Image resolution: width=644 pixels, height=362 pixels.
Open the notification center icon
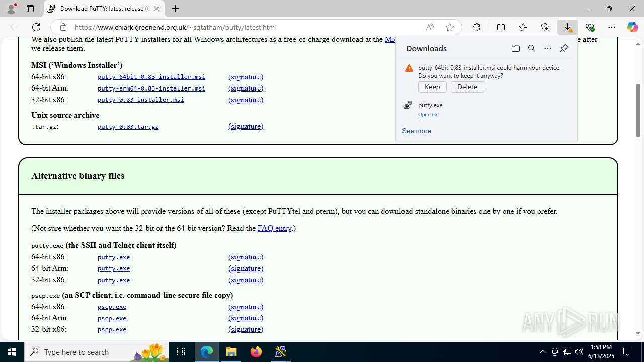(x=627, y=352)
